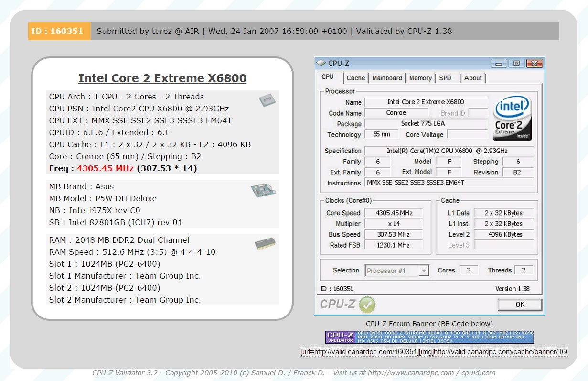Close the CPU-Z window
This screenshot has width=588, height=381.
tap(535, 63)
